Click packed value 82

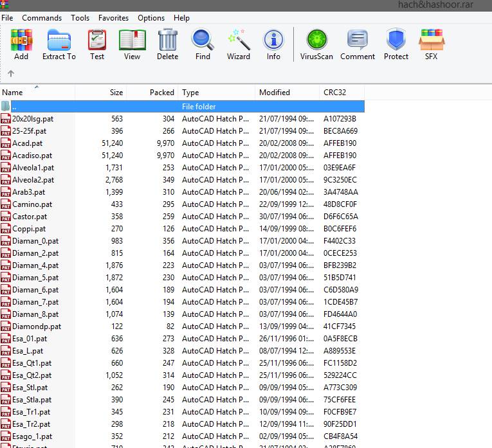coord(170,327)
